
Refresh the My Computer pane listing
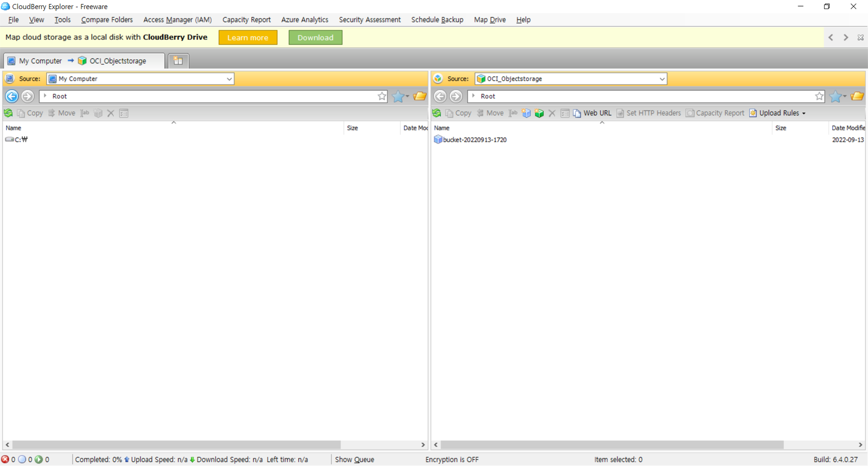pyautogui.click(x=8, y=113)
